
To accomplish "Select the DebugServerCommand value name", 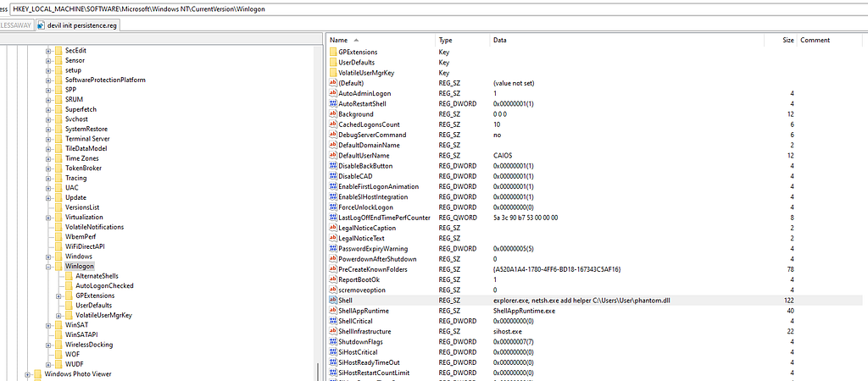I will point(372,135).
